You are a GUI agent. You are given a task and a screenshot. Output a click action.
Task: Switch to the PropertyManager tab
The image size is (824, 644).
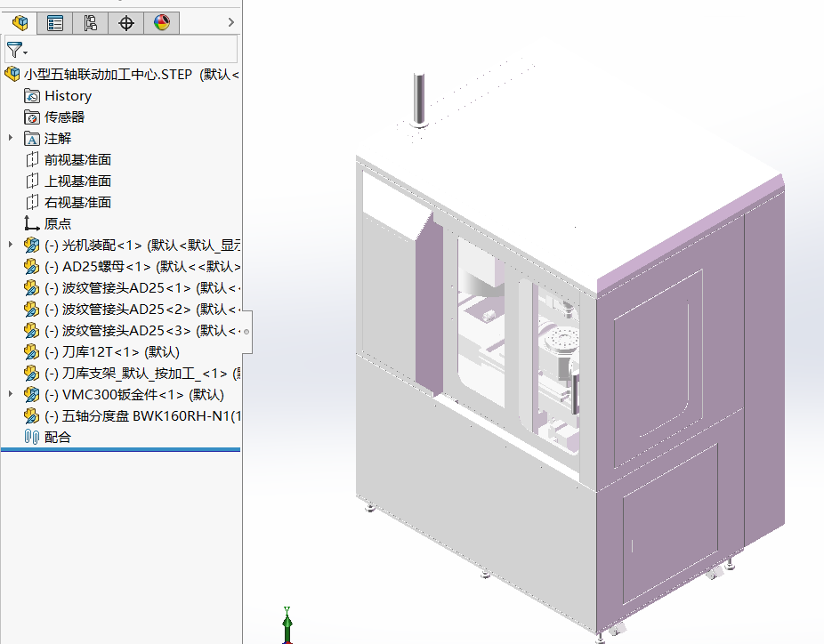(55, 22)
